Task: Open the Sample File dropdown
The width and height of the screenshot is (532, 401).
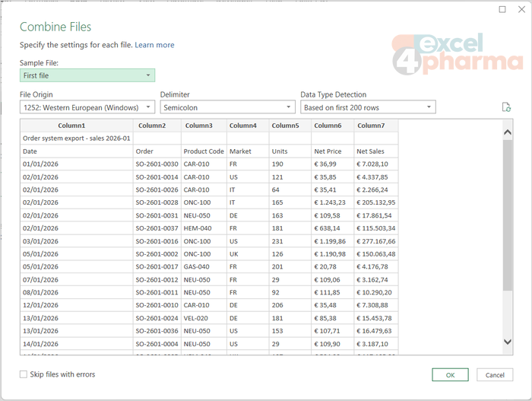Action: click(87, 75)
